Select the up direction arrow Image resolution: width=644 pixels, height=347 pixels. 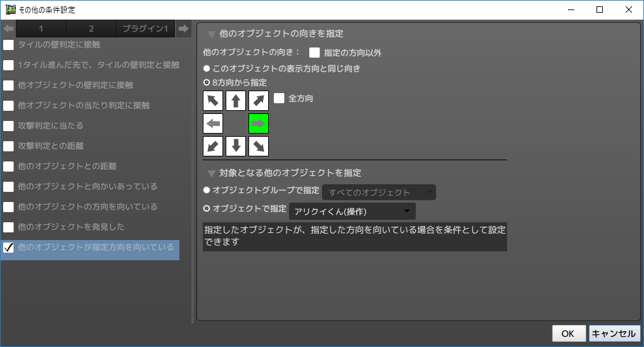coord(236,101)
